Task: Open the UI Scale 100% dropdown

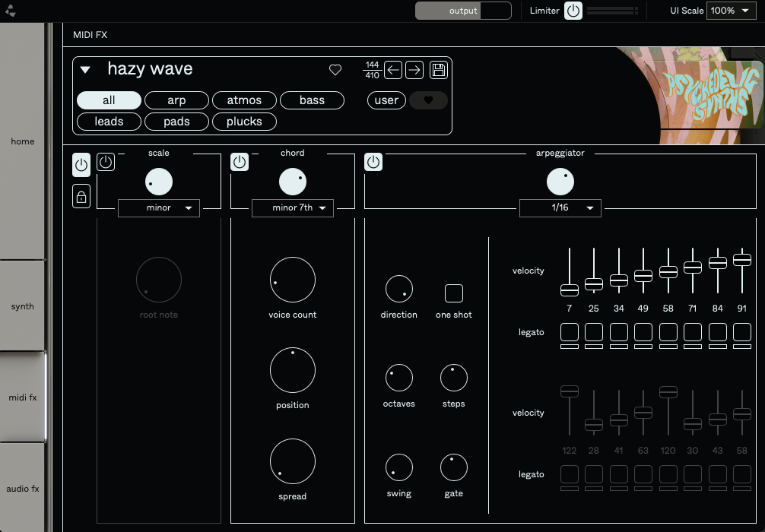Action: 731,11
